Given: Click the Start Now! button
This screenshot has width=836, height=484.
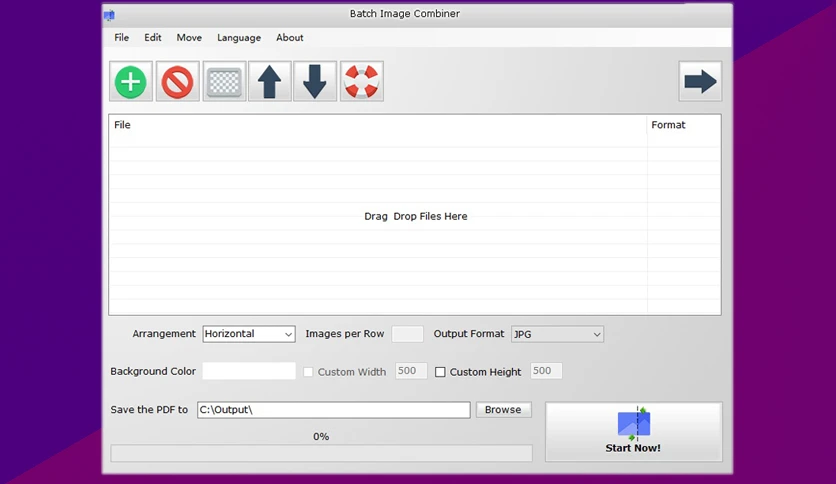Looking at the screenshot, I should (x=633, y=432).
